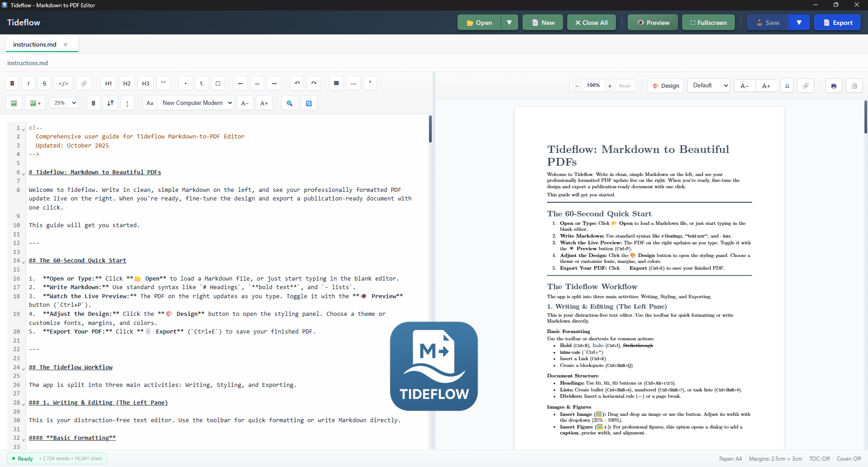This screenshot has height=467, width=868.
Task: Open the image width 25% dropdown
Action: (x=63, y=103)
